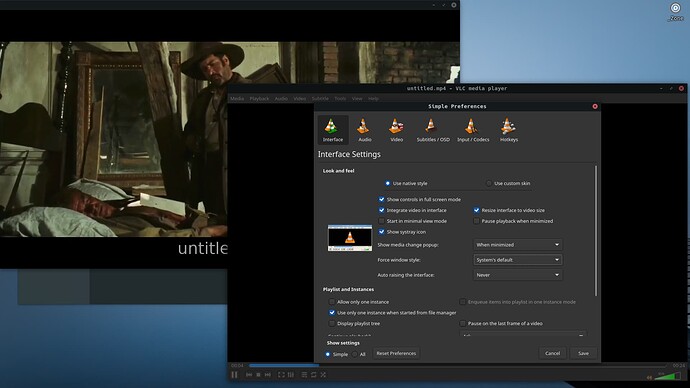Skip to the previous media item
Viewport: 690px width, 388px height.
249,375
